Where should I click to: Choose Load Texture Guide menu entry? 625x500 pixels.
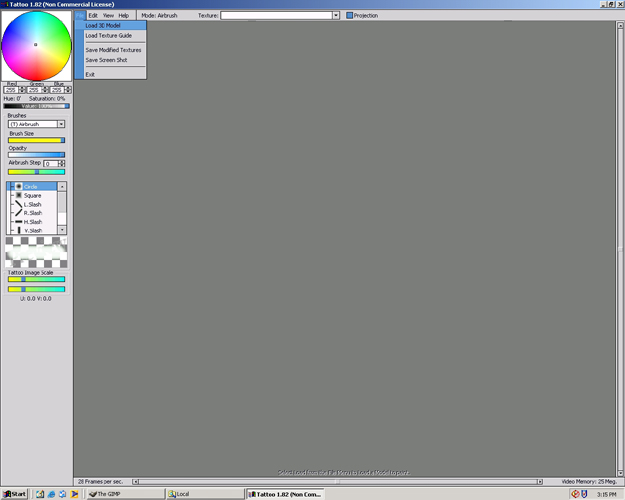[x=110, y=35]
